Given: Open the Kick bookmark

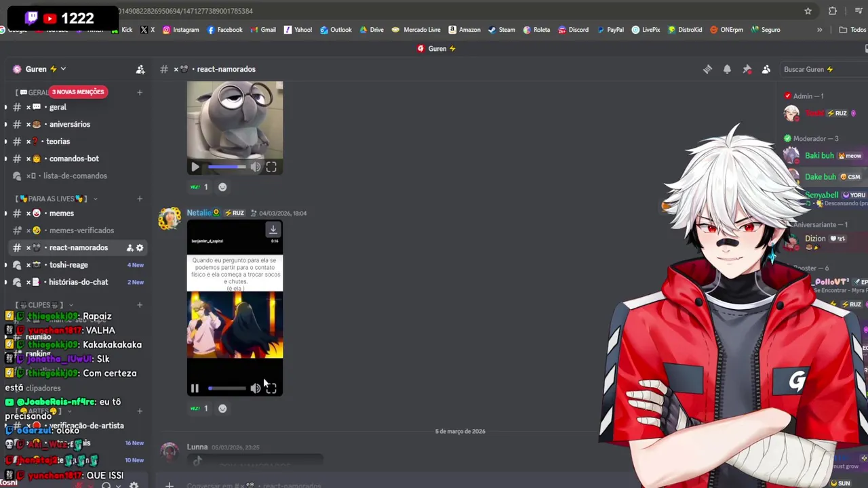Looking at the screenshot, I should (x=121, y=30).
